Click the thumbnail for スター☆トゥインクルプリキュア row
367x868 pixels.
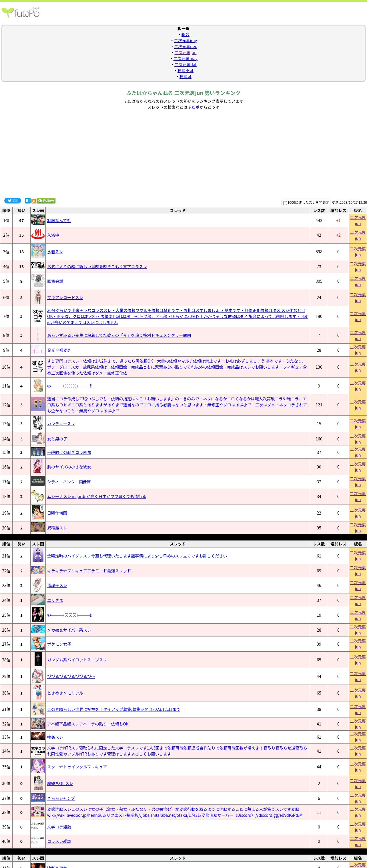point(38,767)
